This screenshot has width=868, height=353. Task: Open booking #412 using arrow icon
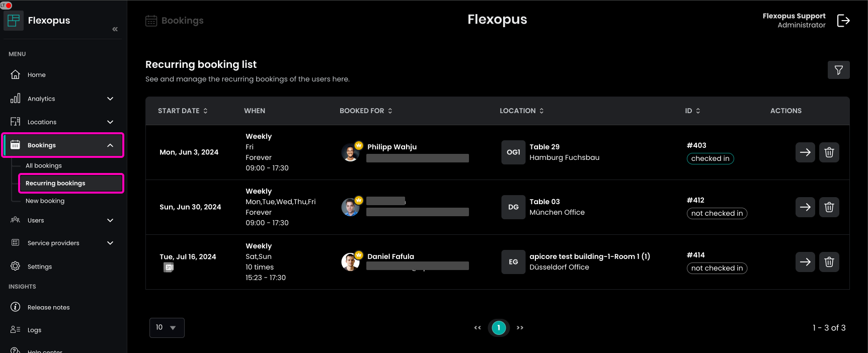click(805, 207)
